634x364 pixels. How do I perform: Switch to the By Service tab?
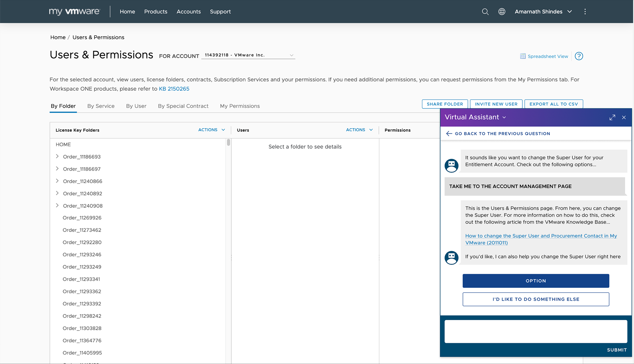(101, 106)
